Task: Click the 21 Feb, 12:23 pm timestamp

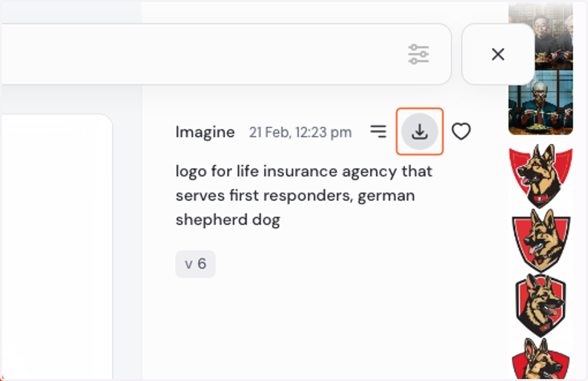Action: click(300, 132)
